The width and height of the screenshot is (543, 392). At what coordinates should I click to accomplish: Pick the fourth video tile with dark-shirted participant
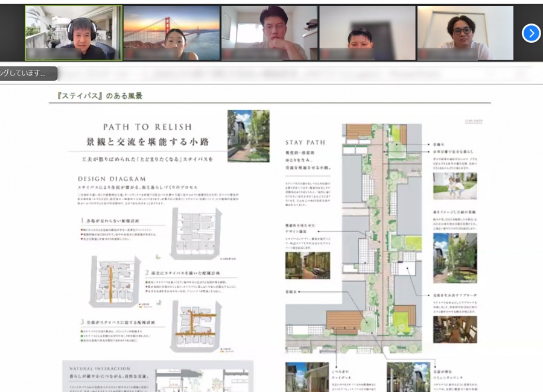pyautogui.click(x=367, y=33)
